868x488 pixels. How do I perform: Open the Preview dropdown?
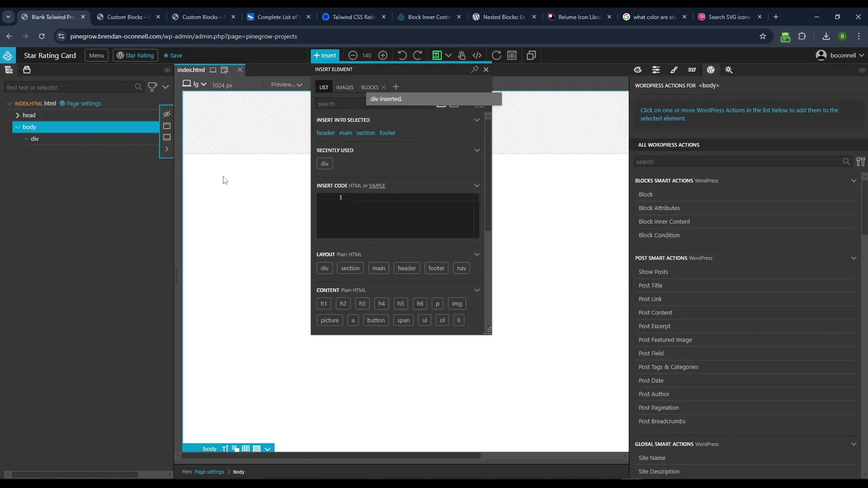(x=287, y=84)
